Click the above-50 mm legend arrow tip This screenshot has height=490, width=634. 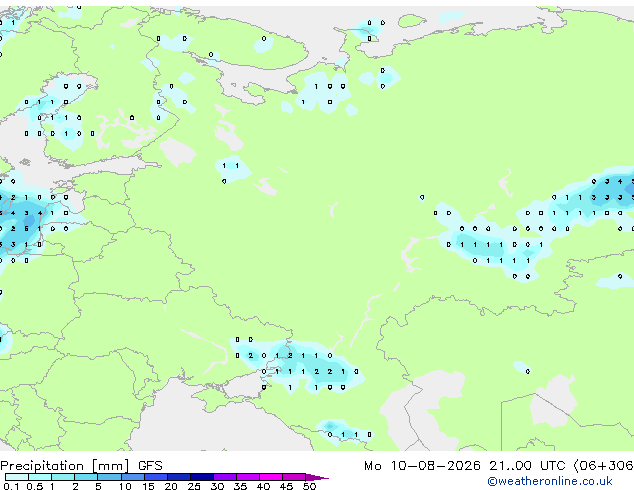click(x=317, y=477)
